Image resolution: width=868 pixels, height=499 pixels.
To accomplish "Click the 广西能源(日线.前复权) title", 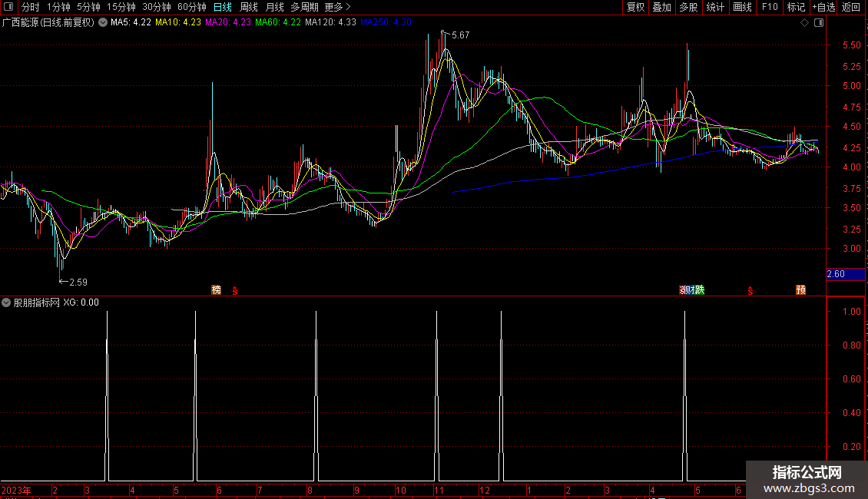I will click(x=48, y=23).
